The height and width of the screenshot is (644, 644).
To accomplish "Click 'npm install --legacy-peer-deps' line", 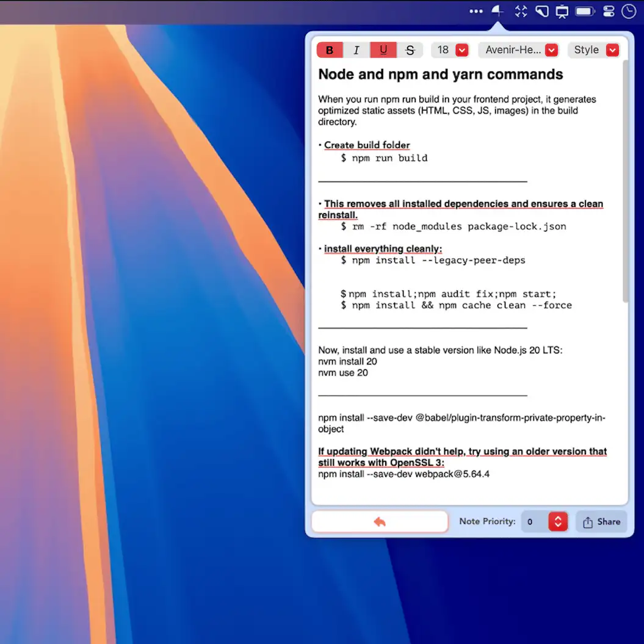I will (x=433, y=261).
